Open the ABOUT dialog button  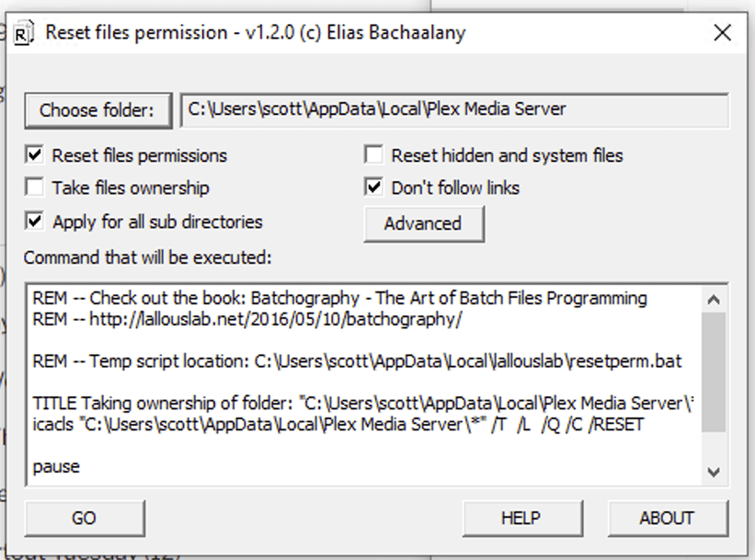667,518
